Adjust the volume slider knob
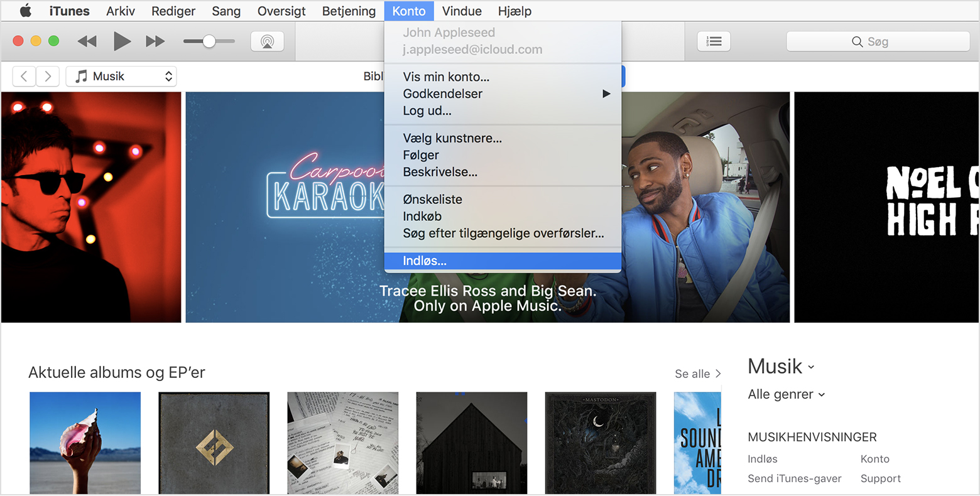The height and width of the screenshot is (496, 980). pos(209,41)
